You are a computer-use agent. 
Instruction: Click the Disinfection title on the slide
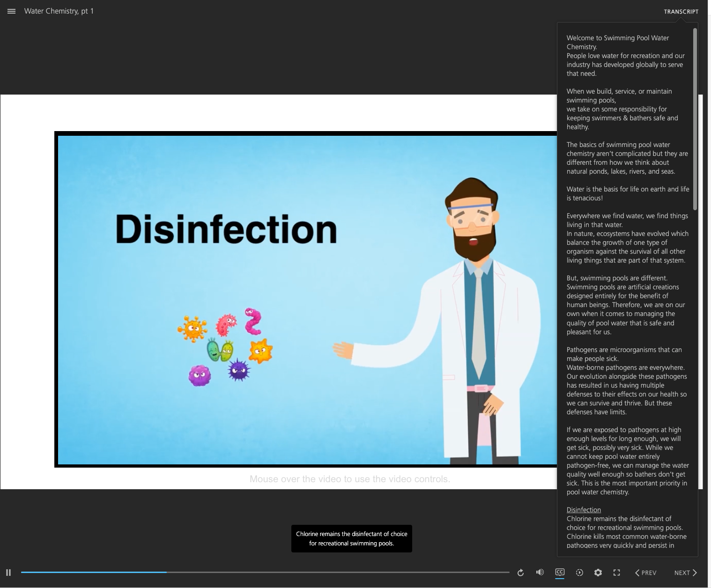tap(226, 229)
